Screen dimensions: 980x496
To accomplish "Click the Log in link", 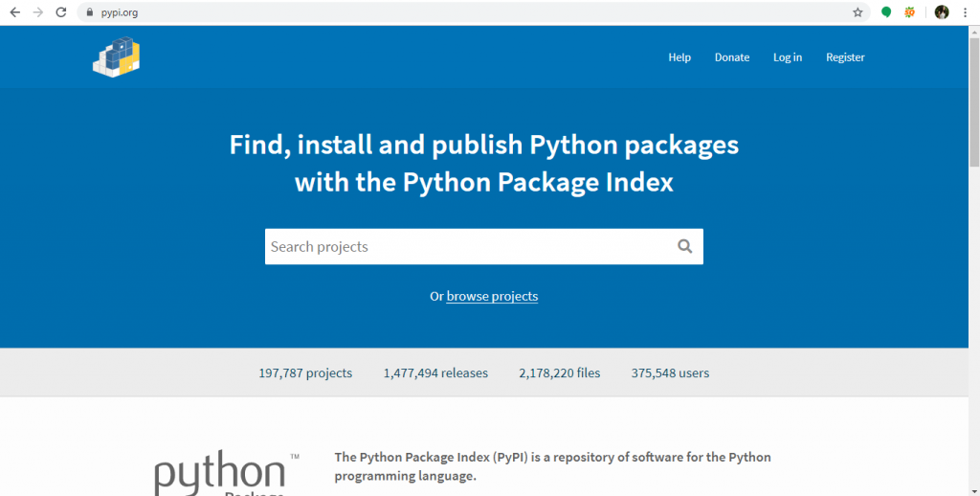I will (x=788, y=56).
